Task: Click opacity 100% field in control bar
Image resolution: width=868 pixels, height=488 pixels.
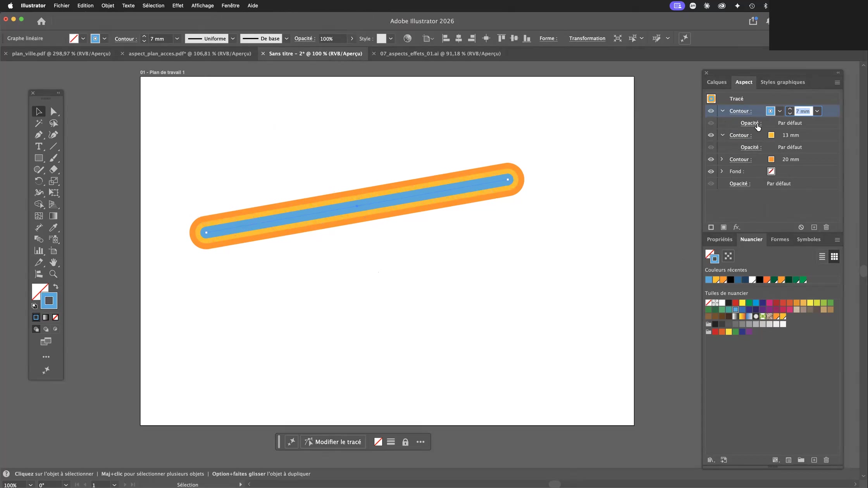Action: [x=332, y=38]
